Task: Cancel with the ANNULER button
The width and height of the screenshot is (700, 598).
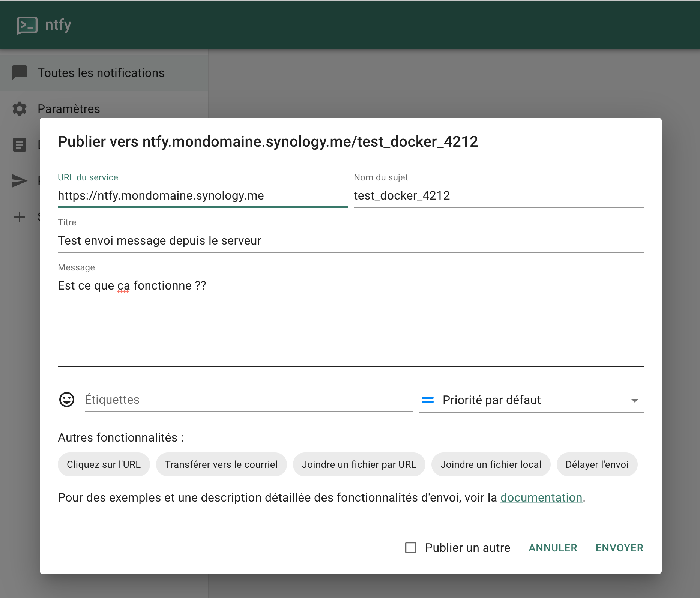Action: click(x=553, y=548)
